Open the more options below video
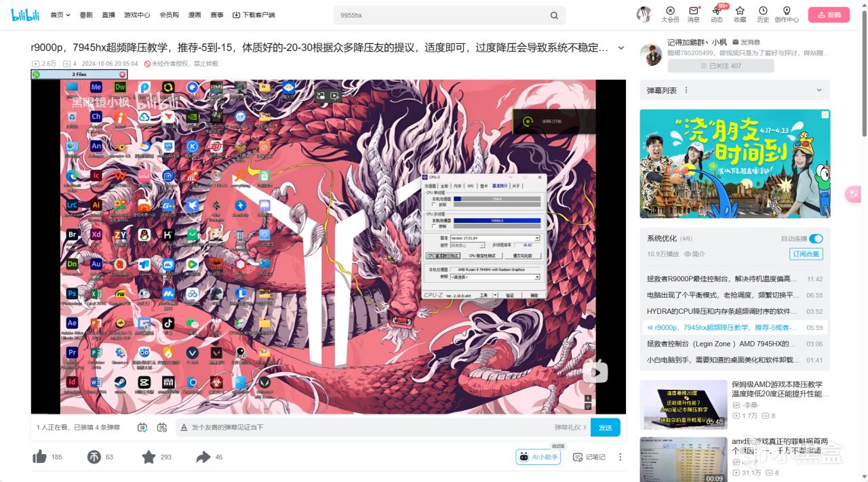868x482 pixels. 620,457
